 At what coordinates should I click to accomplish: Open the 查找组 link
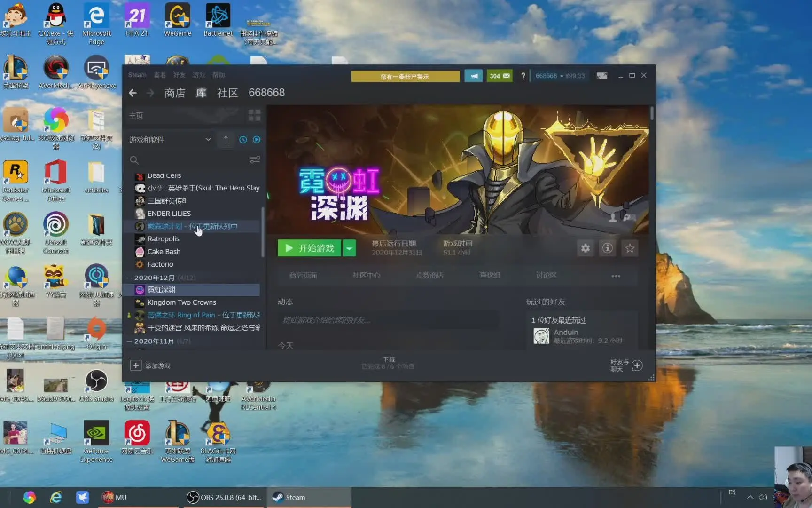coord(490,276)
